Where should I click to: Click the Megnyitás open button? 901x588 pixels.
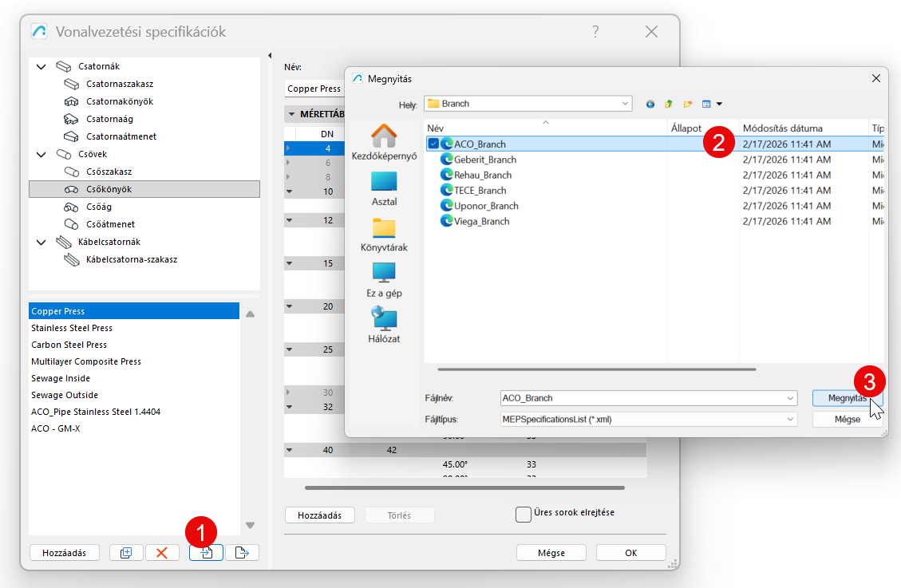point(847,398)
